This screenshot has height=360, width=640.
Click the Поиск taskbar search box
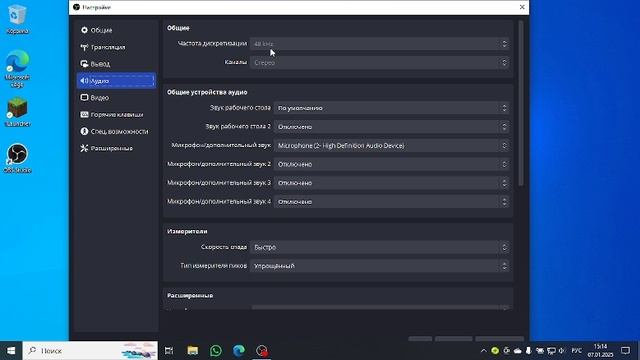point(90,351)
